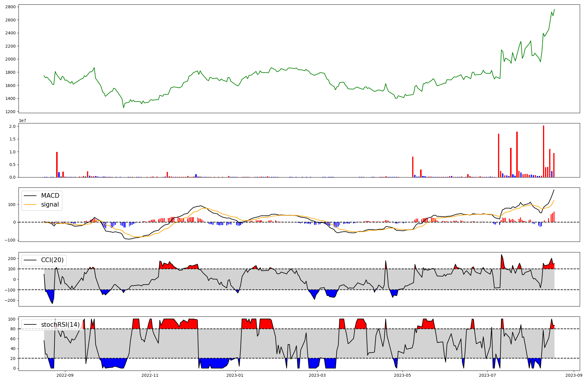Screen dimensions: 588x382
Task: Select the 2023-01 date tick label
Action: click(235, 375)
